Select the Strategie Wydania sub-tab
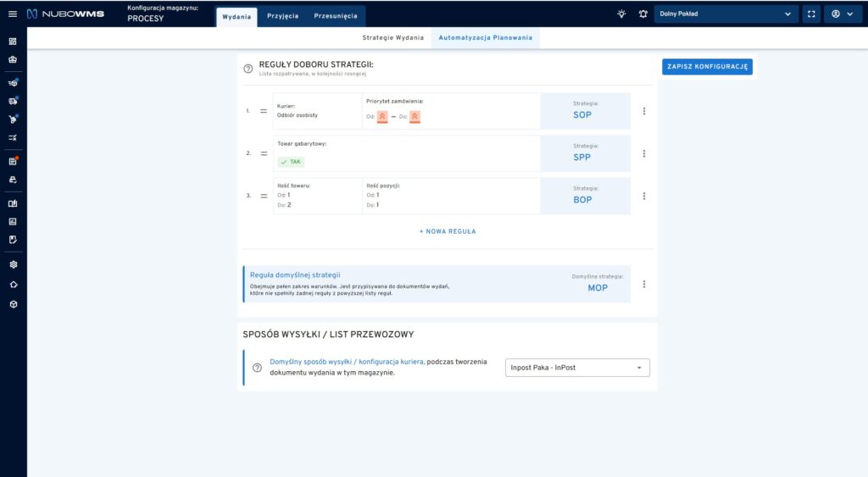The height and width of the screenshot is (477, 868). click(392, 38)
